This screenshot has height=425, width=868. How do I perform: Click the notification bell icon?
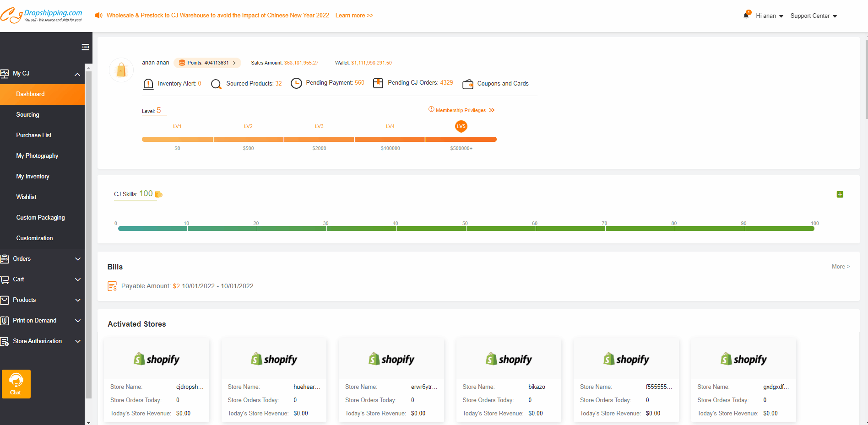pyautogui.click(x=746, y=16)
